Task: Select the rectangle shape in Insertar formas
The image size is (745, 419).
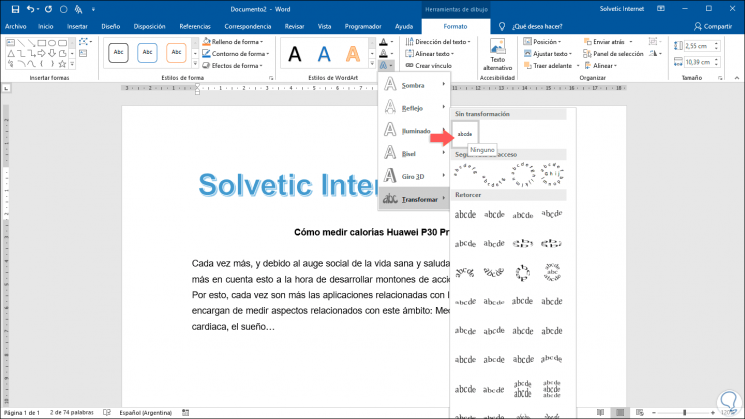Action: pos(42,43)
